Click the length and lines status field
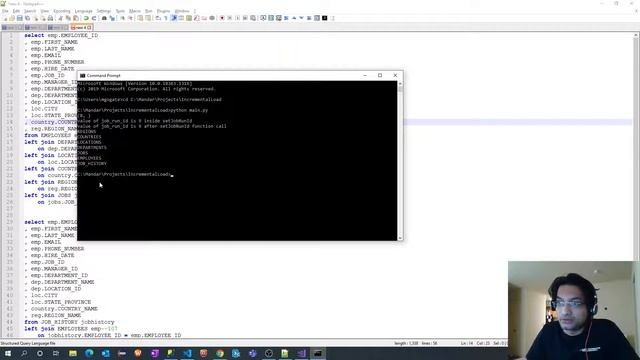640x360 pixels. click(x=416, y=343)
